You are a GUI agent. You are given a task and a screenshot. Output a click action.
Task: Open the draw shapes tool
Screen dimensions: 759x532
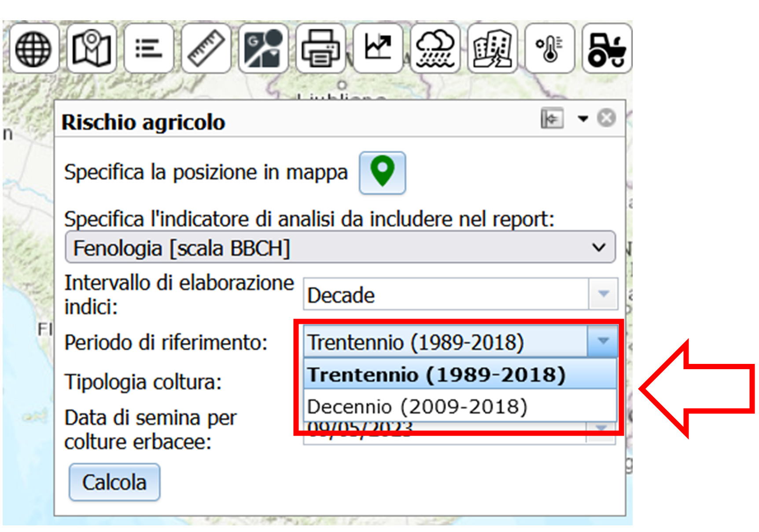tap(263, 48)
